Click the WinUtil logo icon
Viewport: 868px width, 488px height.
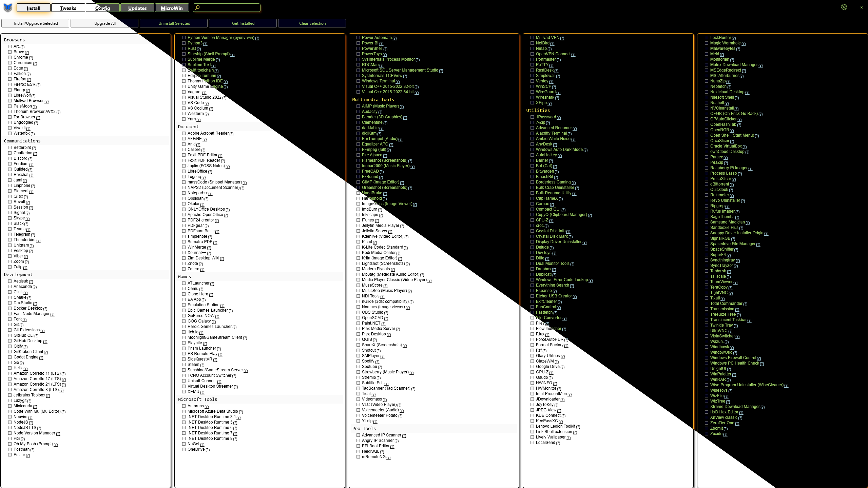point(7,7)
